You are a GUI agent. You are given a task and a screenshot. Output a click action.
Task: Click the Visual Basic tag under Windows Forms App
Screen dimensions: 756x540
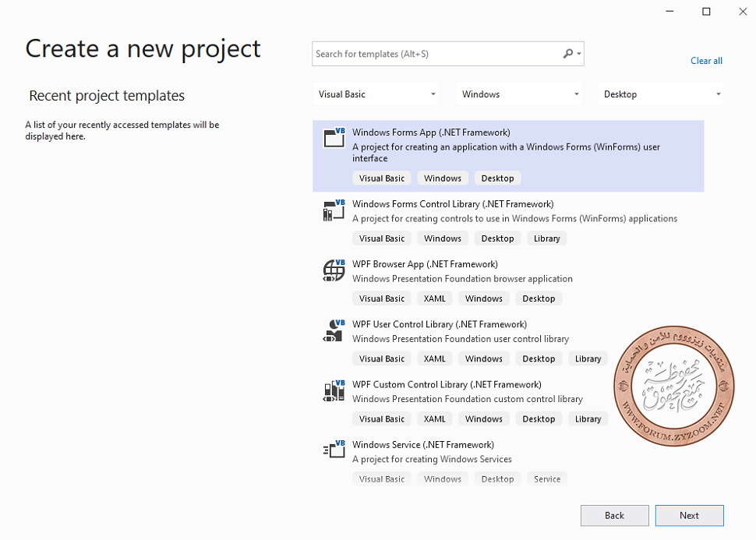tap(382, 178)
